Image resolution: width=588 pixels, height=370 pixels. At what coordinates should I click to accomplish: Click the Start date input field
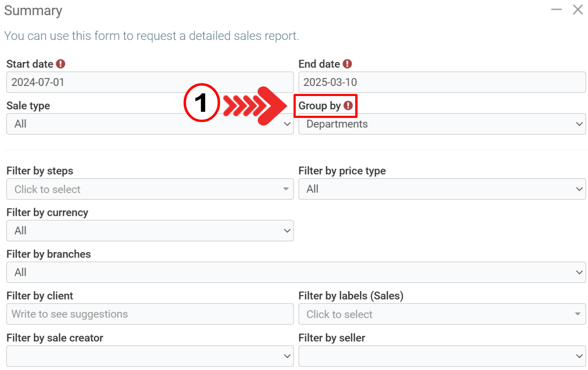coord(150,82)
